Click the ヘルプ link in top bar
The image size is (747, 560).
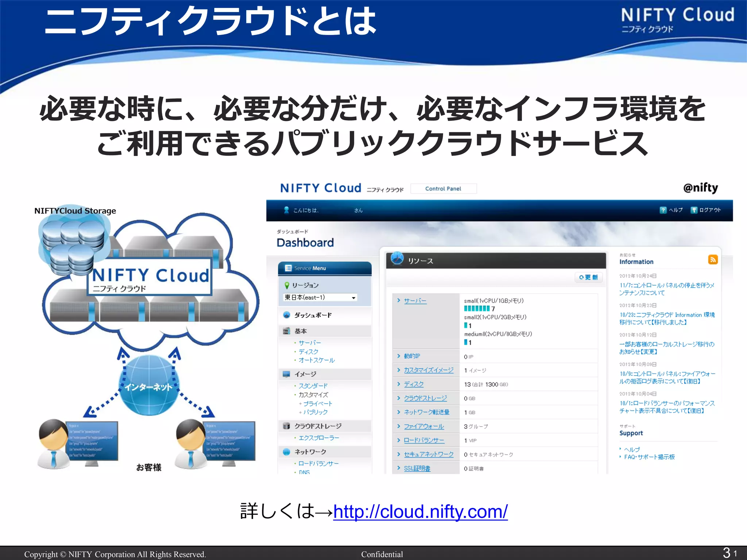coord(676,210)
